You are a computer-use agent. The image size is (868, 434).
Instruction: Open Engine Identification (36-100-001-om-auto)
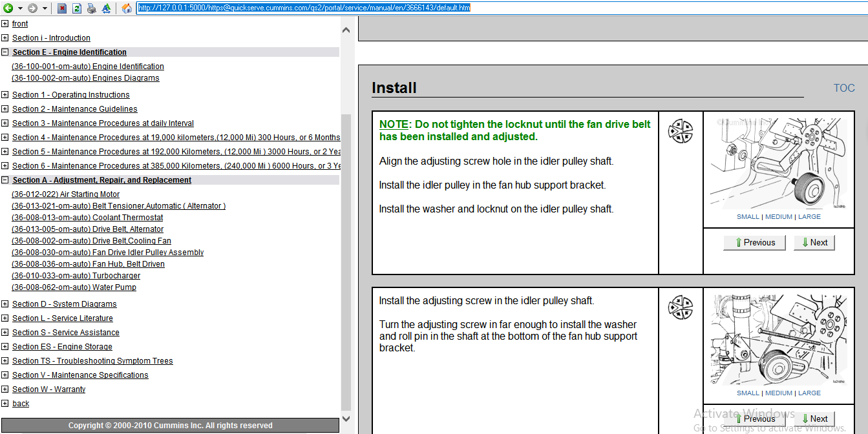coord(88,67)
